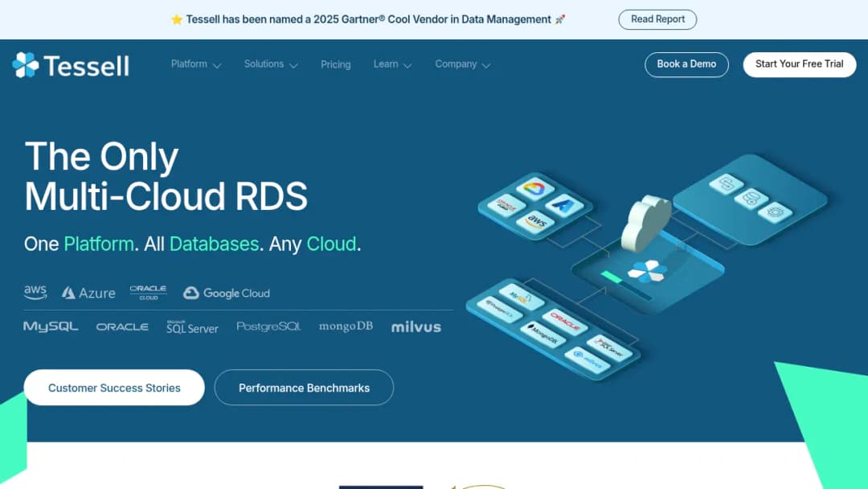Click Start Your Free Trial
Viewport: 868px width, 489px height.
(x=800, y=64)
